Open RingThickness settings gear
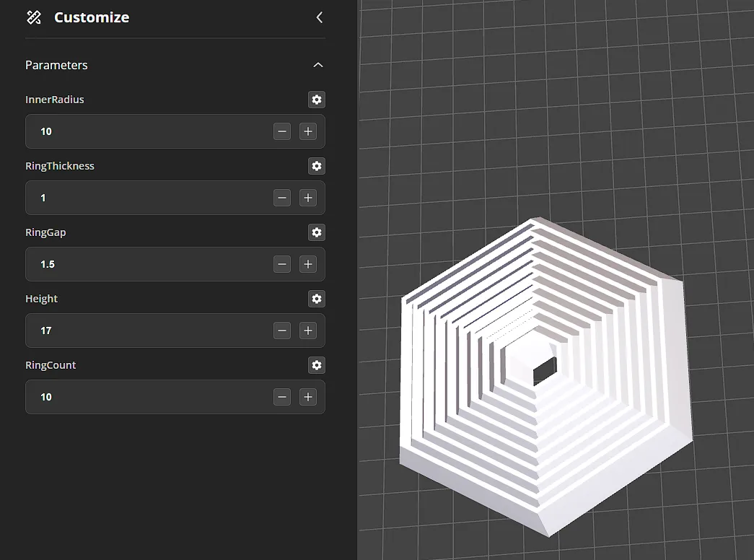 click(317, 166)
